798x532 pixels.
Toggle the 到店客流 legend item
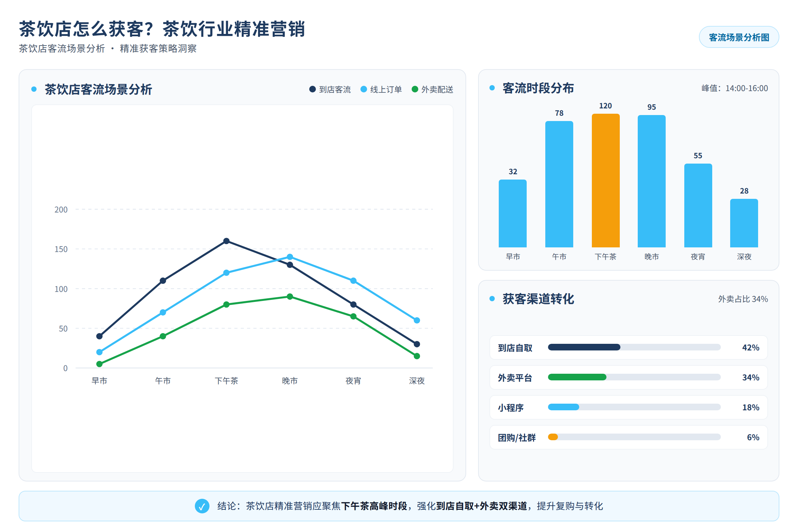coord(330,89)
